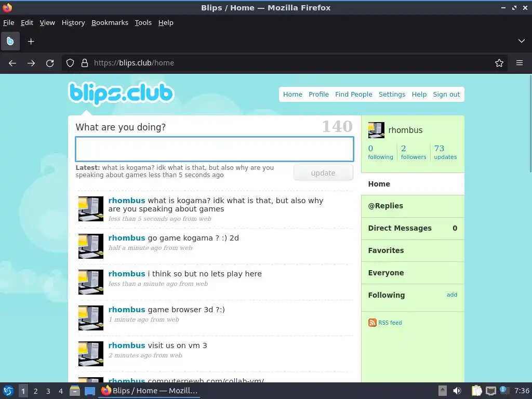Click the 2 followers count
Image resolution: width=532 pixels, height=399 pixels.
tap(413, 152)
